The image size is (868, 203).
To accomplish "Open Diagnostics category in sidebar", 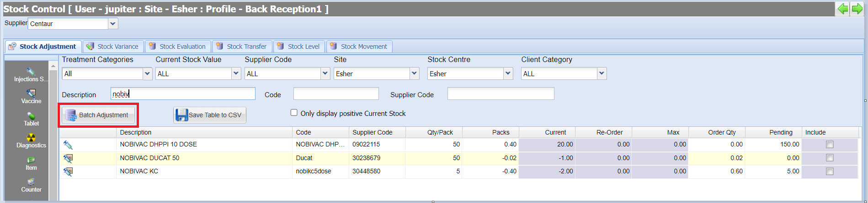I will coord(31,141).
